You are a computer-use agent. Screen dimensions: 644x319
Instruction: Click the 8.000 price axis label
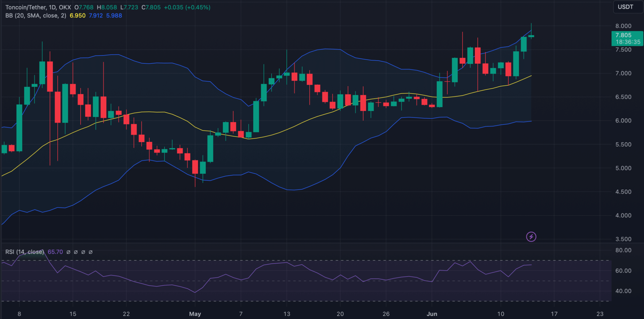click(x=623, y=26)
